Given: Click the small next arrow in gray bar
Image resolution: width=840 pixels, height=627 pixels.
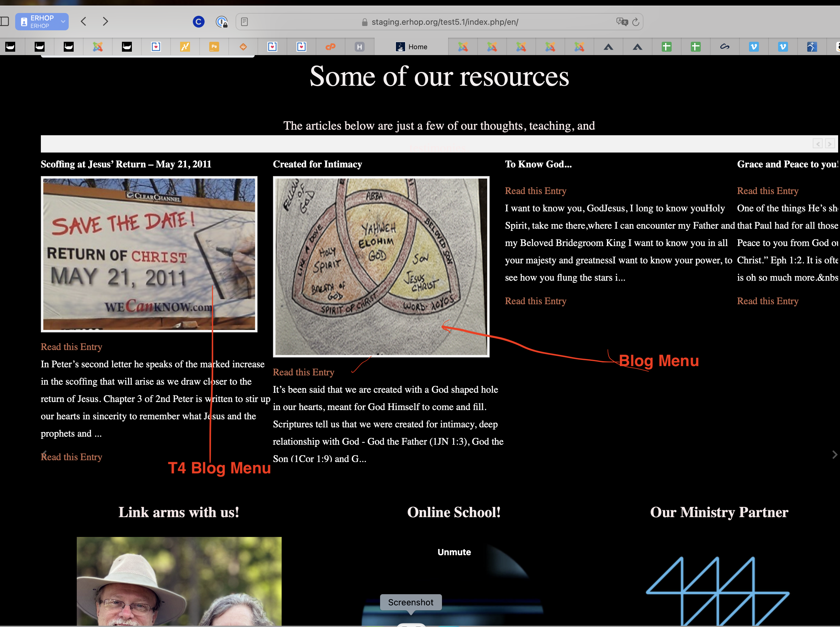Looking at the screenshot, I should tap(830, 144).
